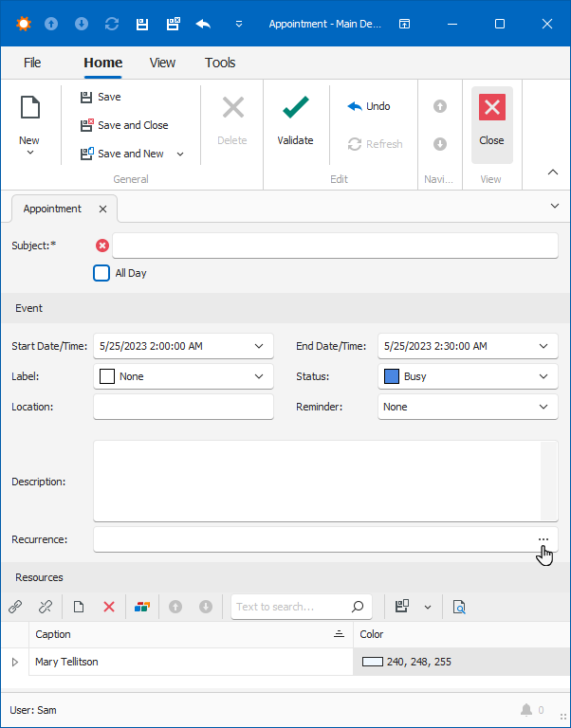Click the Undo button in Edit group
This screenshot has height=728, width=571.
tap(368, 106)
